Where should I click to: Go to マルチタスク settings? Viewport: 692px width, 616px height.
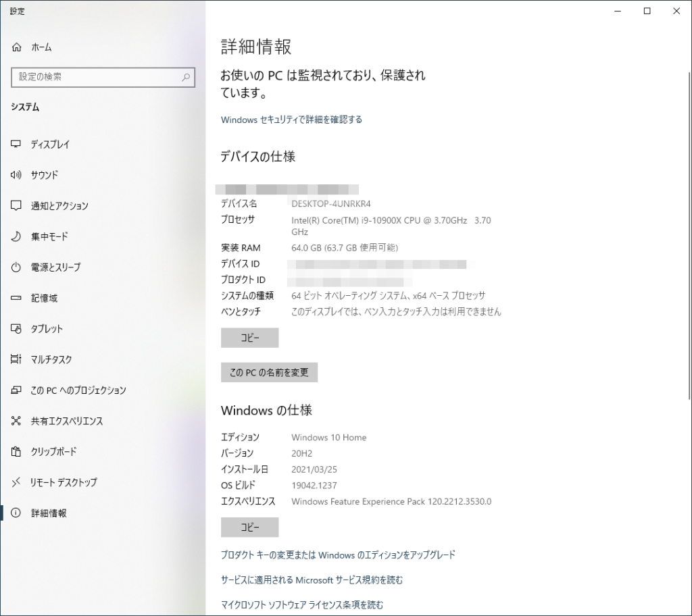pyautogui.click(x=51, y=359)
